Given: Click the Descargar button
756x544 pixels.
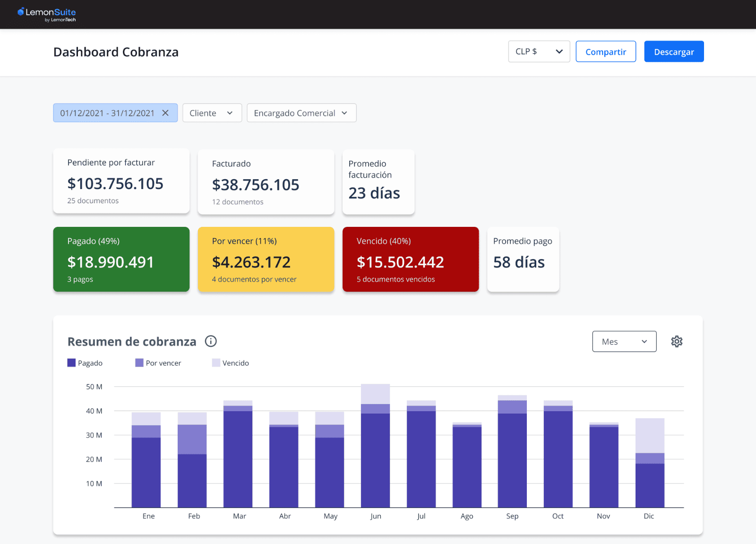Looking at the screenshot, I should click(x=674, y=51).
